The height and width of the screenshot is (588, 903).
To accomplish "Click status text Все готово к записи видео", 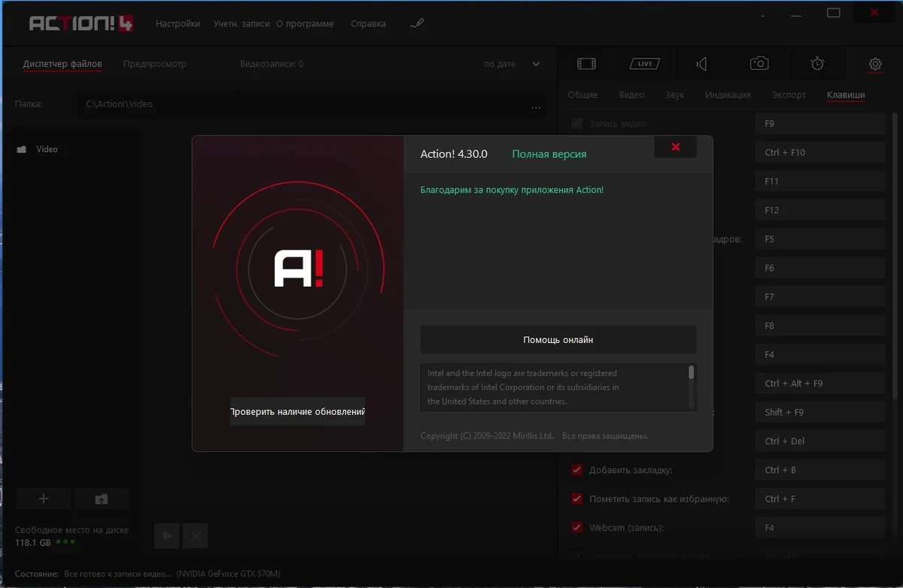I will pyautogui.click(x=118, y=574).
